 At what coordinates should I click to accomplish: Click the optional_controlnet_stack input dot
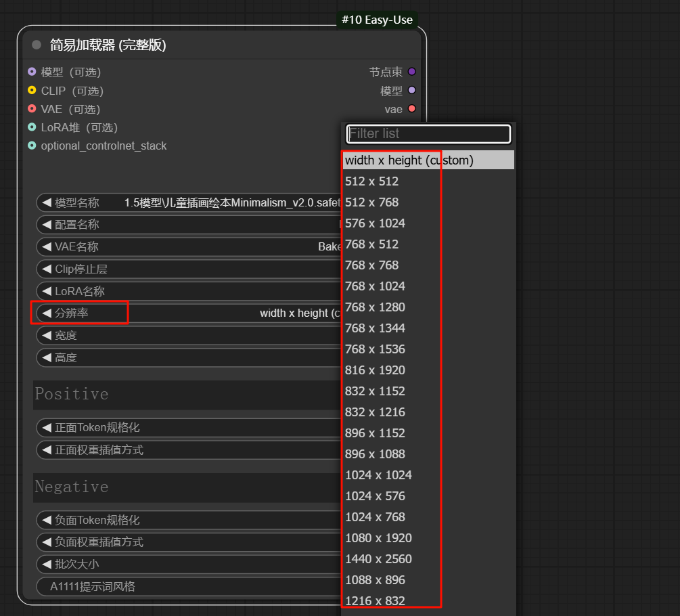pos(32,146)
